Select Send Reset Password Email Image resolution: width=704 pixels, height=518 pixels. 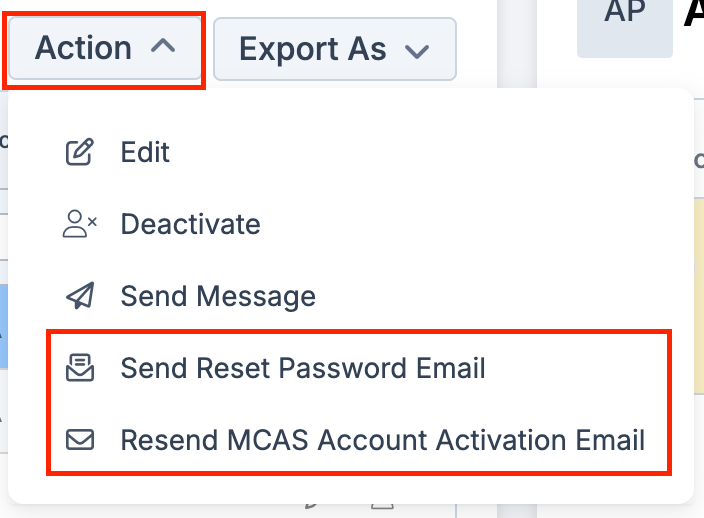coord(303,368)
